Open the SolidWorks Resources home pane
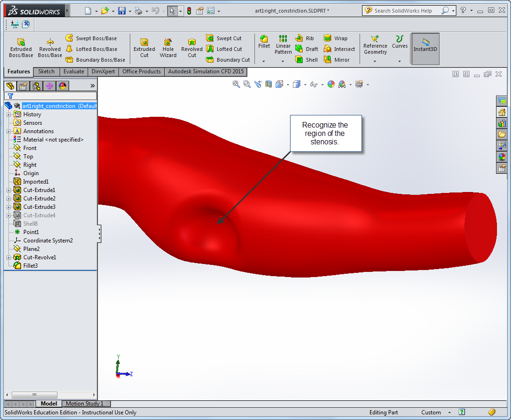 click(502, 113)
